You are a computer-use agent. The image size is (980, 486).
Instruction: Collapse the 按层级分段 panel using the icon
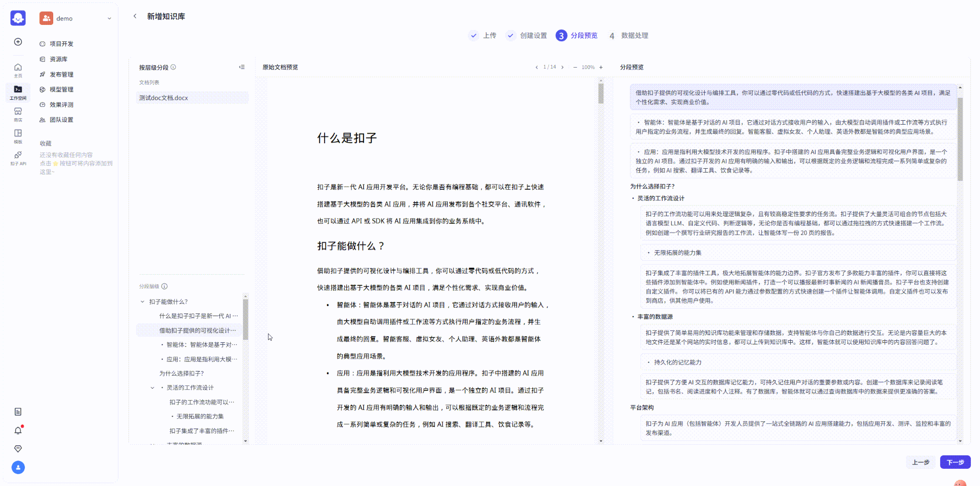242,67
